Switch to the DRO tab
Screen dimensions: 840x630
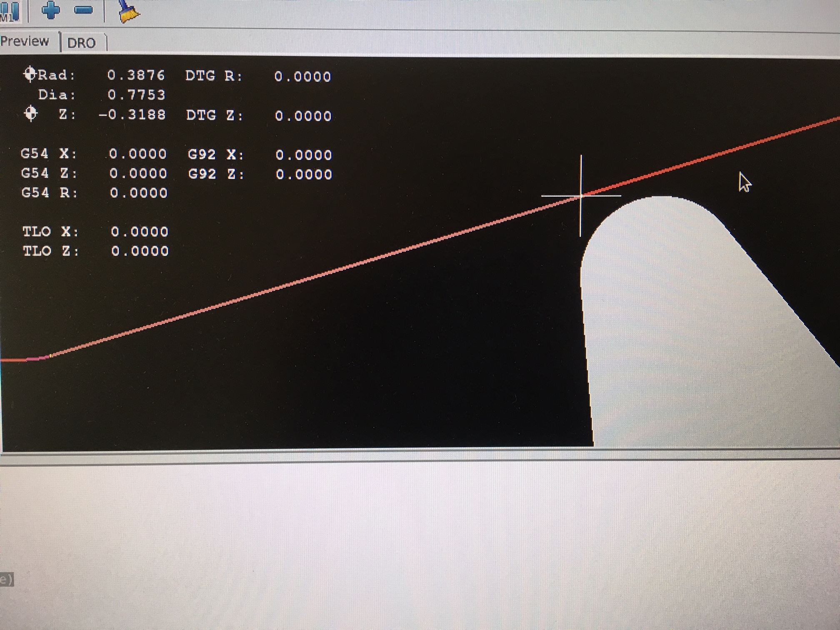(82, 43)
